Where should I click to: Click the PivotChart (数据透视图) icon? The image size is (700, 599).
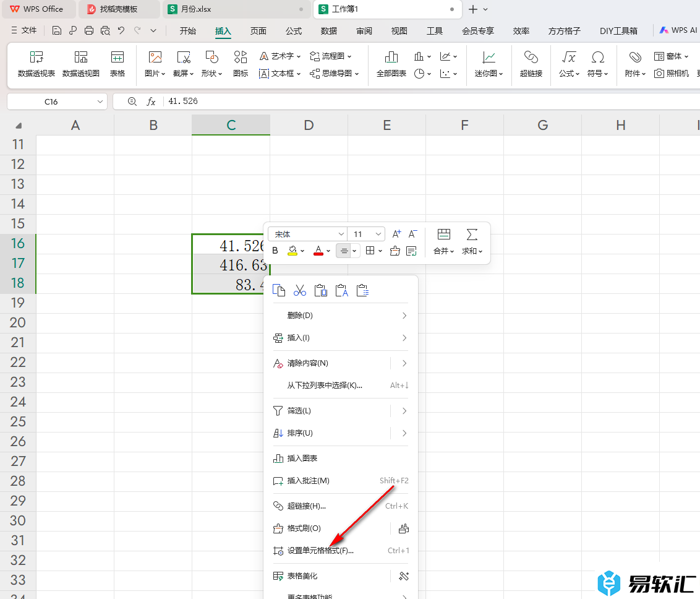tap(81, 64)
